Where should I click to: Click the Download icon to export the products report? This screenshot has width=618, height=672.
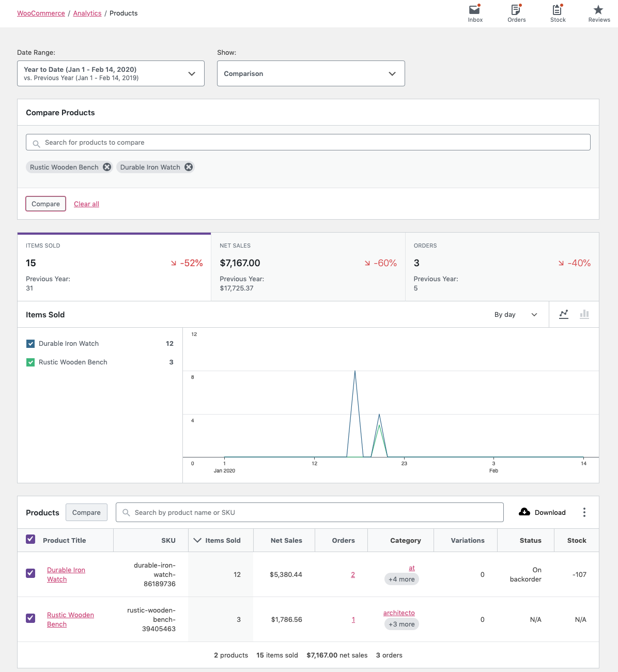coord(524,512)
